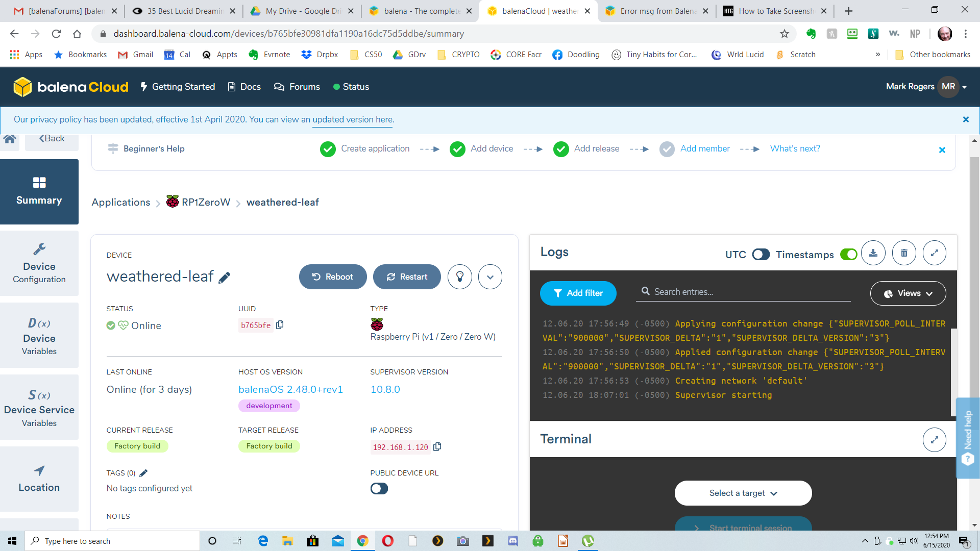Open Windows Start menu
This screenshot has height=551, width=980.
pos(12,541)
